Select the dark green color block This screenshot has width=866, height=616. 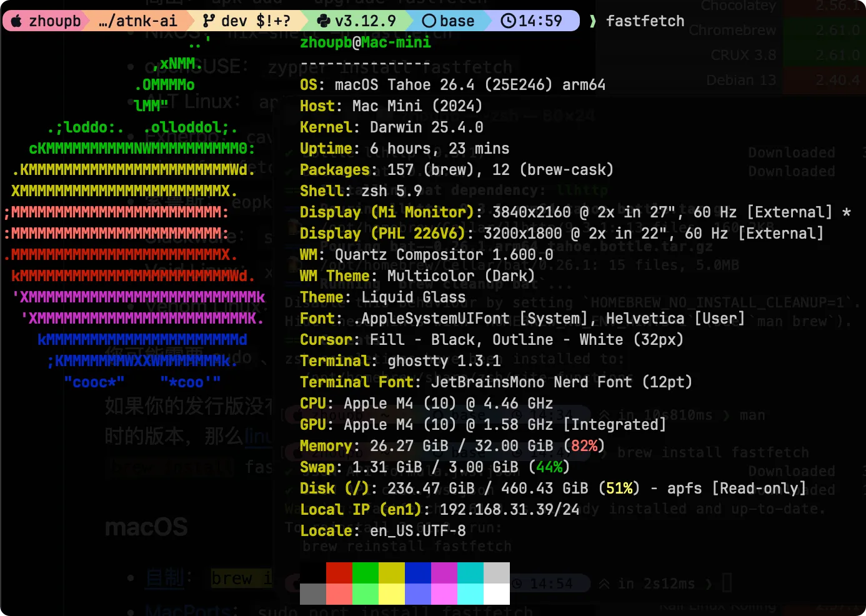pyautogui.click(x=366, y=573)
